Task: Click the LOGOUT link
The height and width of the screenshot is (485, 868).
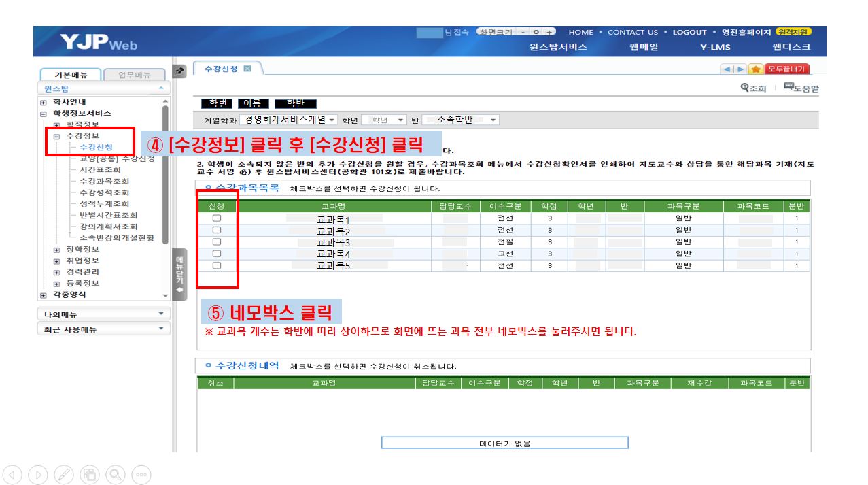Action: point(690,32)
